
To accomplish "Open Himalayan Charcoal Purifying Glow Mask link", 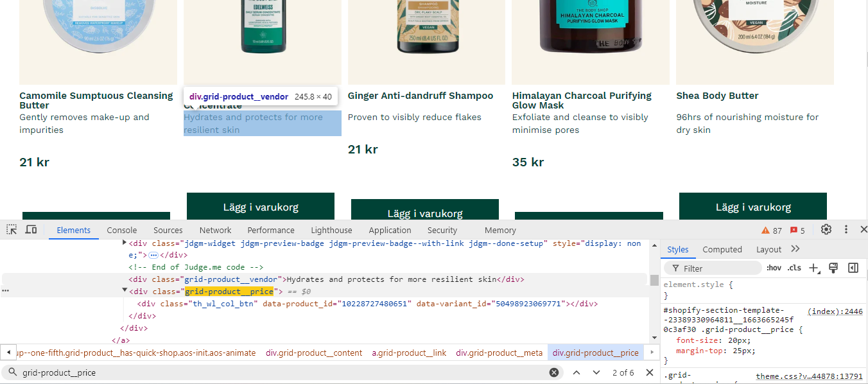I will 582,100.
